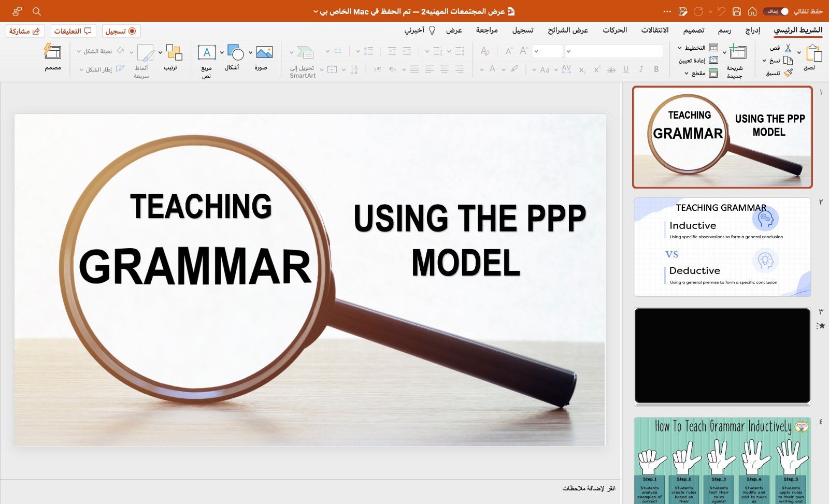Expand the New Slide dropdown arrow
Screen dimensions: 829x504
coord(724,53)
